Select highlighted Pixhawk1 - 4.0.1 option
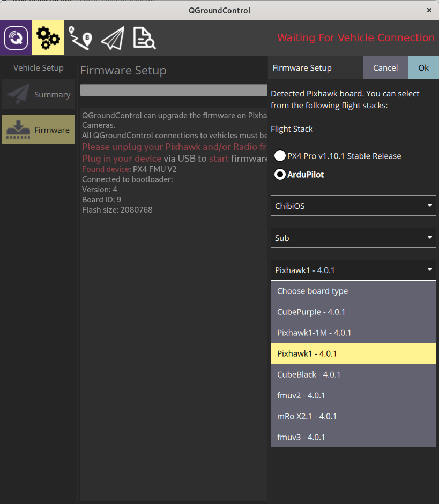The image size is (439, 504). [353, 353]
